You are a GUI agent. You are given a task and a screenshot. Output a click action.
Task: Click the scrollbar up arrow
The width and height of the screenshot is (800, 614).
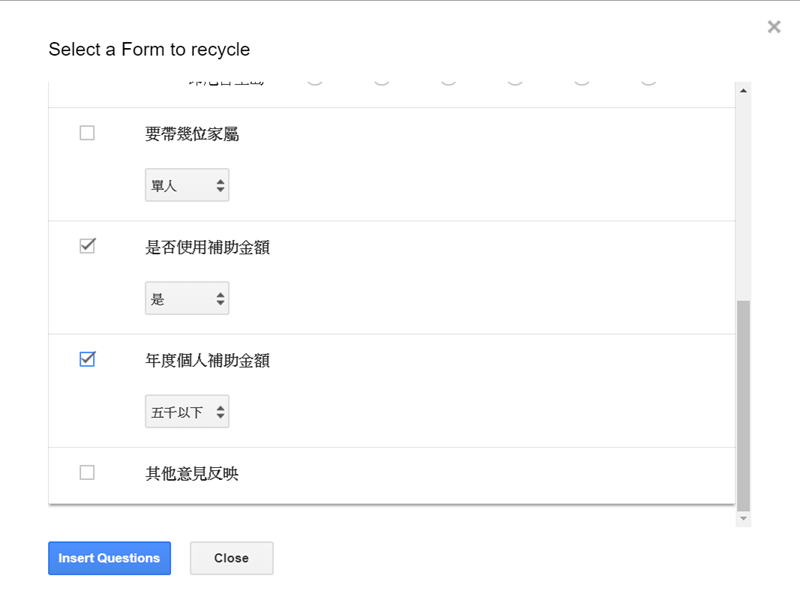pyautogui.click(x=742, y=91)
